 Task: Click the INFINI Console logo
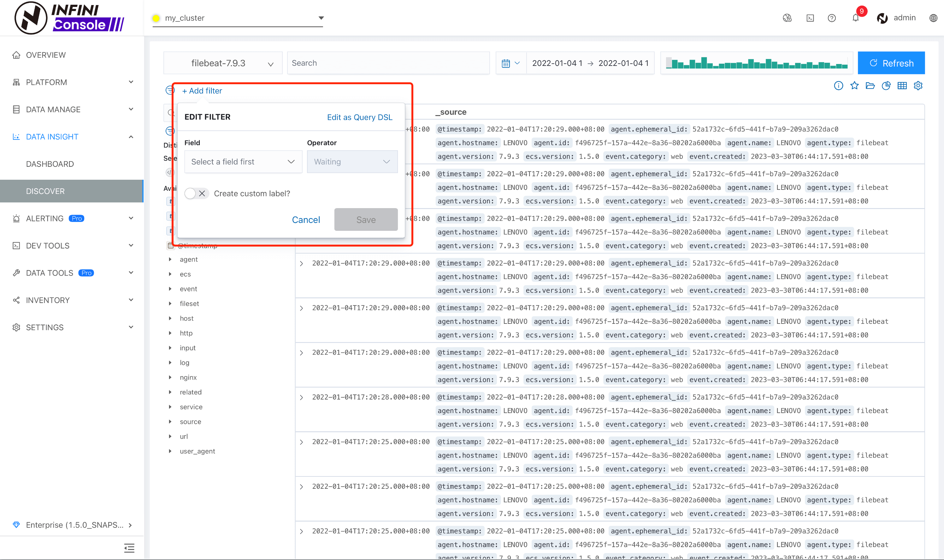(69, 18)
